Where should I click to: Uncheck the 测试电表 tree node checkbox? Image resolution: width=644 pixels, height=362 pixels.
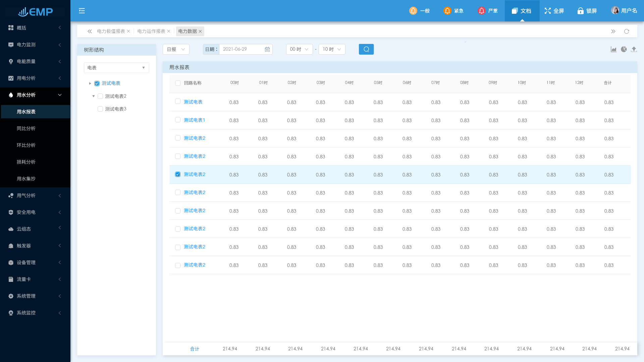(x=97, y=83)
